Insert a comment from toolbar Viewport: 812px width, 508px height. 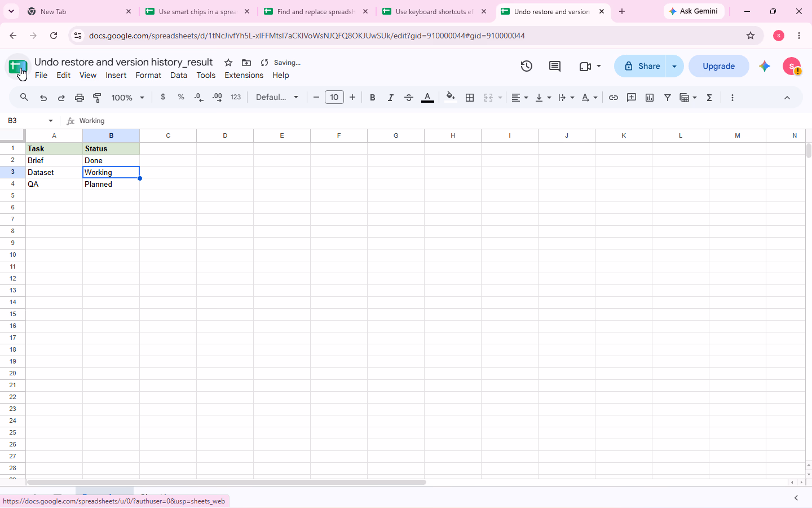click(x=632, y=98)
